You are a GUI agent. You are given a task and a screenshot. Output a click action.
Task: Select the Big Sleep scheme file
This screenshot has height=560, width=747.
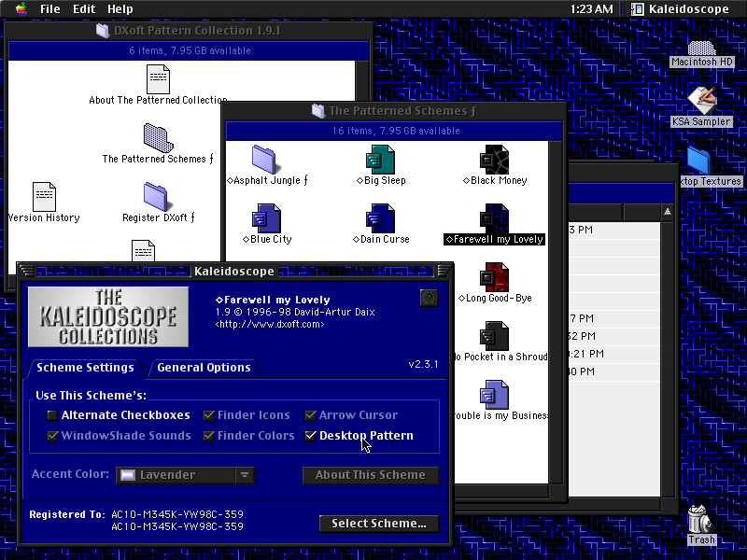coord(380,160)
